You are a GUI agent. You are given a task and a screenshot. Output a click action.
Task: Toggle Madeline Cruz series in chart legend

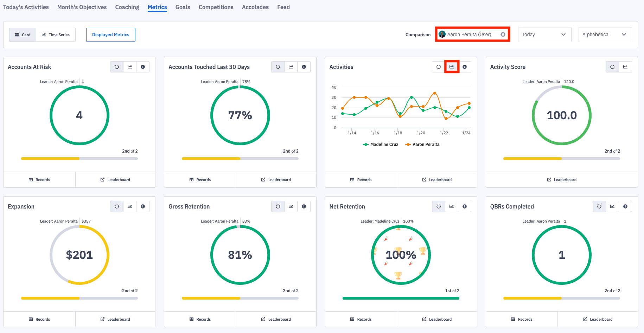[x=381, y=145]
